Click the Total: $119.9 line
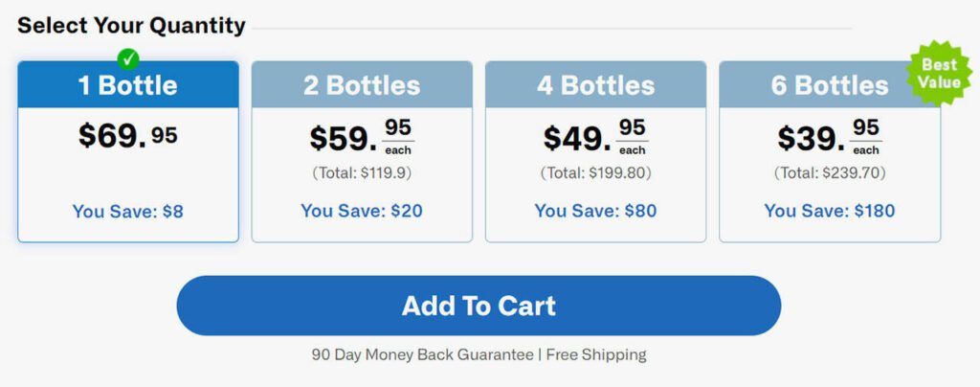 click(x=362, y=173)
